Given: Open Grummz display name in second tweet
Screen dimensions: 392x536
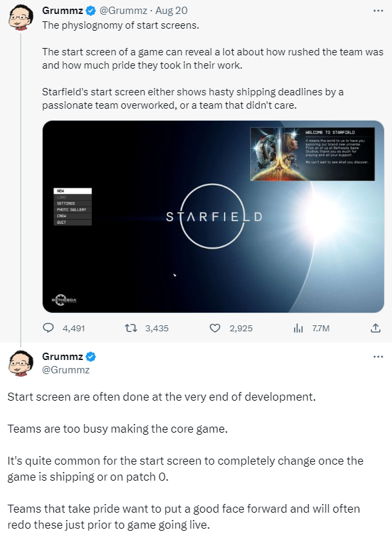Looking at the screenshot, I should point(63,357).
